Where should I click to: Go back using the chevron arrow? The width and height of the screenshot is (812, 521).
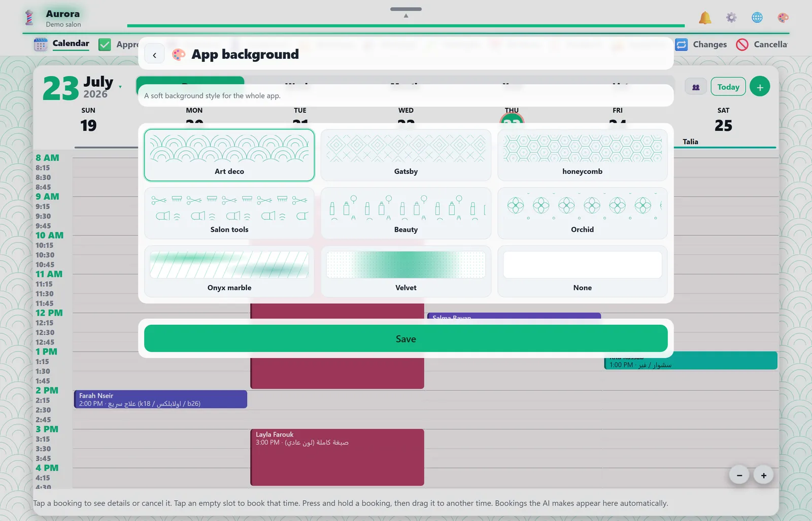pos(154,55)
